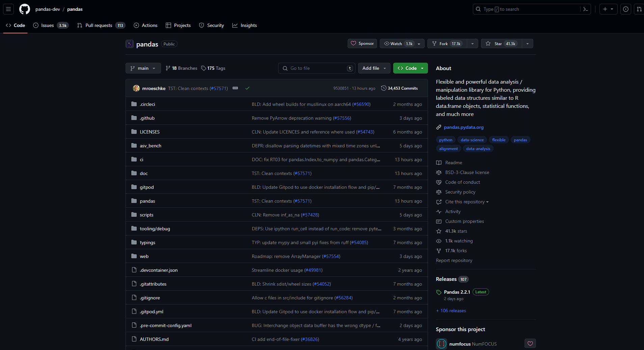Sponsor the pandas repository
Viewport: 644px width, 350px height.
[x=363, y=43]
